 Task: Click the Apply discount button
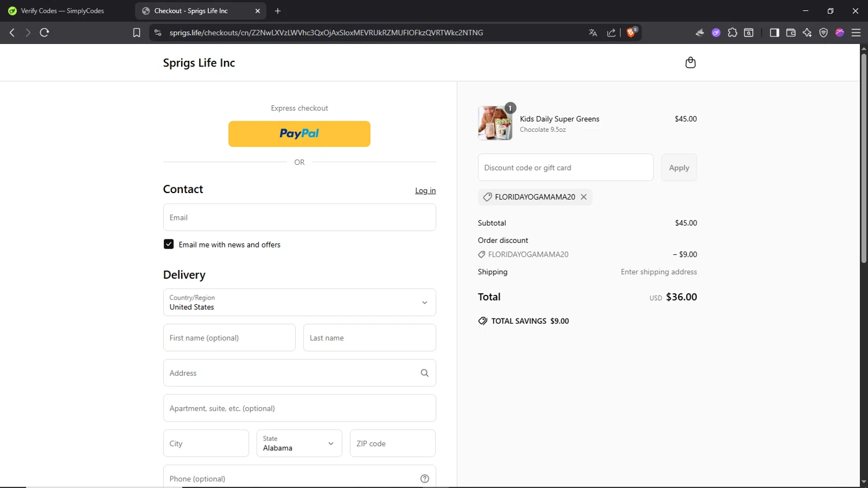pos(679,168)
